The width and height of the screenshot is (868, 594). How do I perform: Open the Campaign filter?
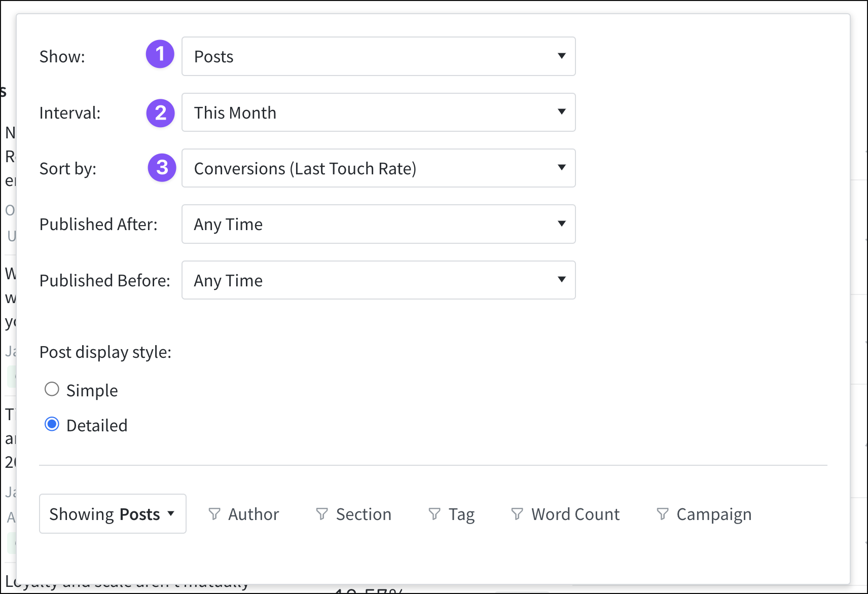tap(704, 514)
